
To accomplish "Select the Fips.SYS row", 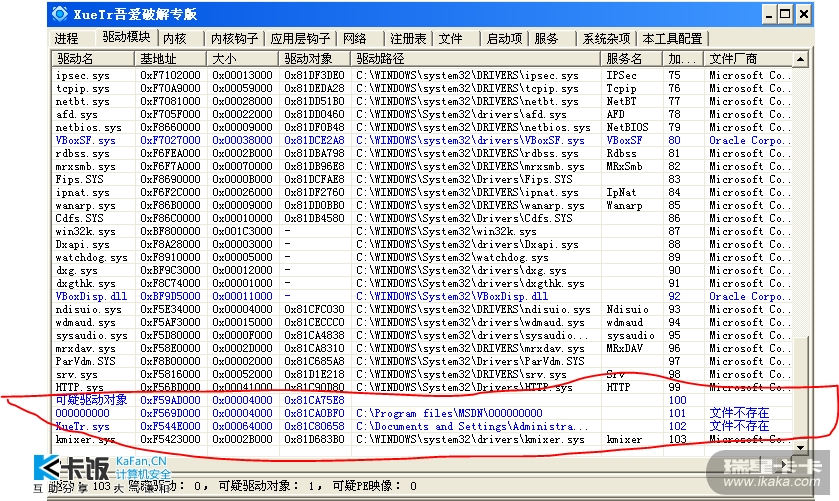I will pyautogui.click(x=422, y=179).
